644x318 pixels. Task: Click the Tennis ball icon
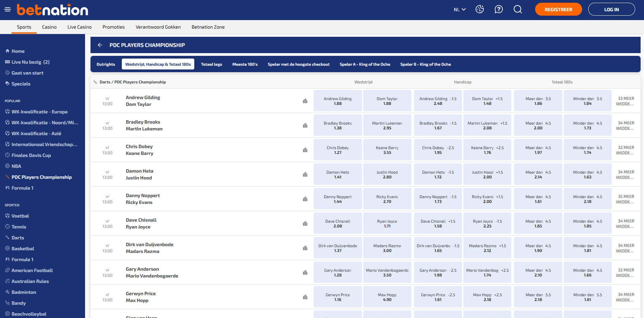pos(7,227)
